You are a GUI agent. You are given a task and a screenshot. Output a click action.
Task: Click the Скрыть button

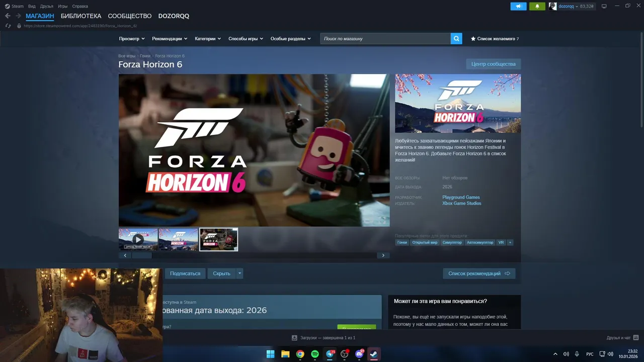(x=221, y=274)
